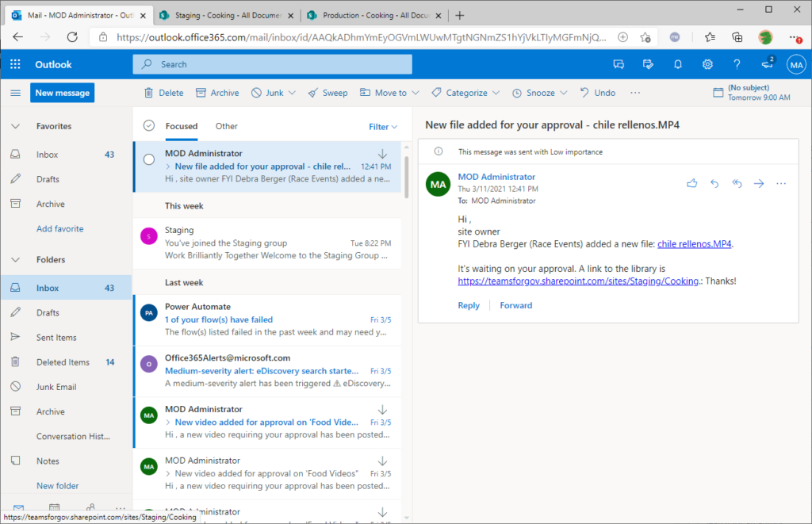This screenshot has width=812, height=524.
Task: Open the Filter dropdown in the message list
Action: (x=384, y=126)
